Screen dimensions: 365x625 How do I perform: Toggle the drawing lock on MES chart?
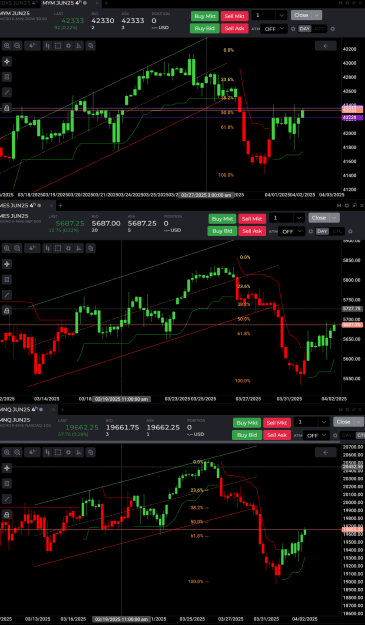7,311
